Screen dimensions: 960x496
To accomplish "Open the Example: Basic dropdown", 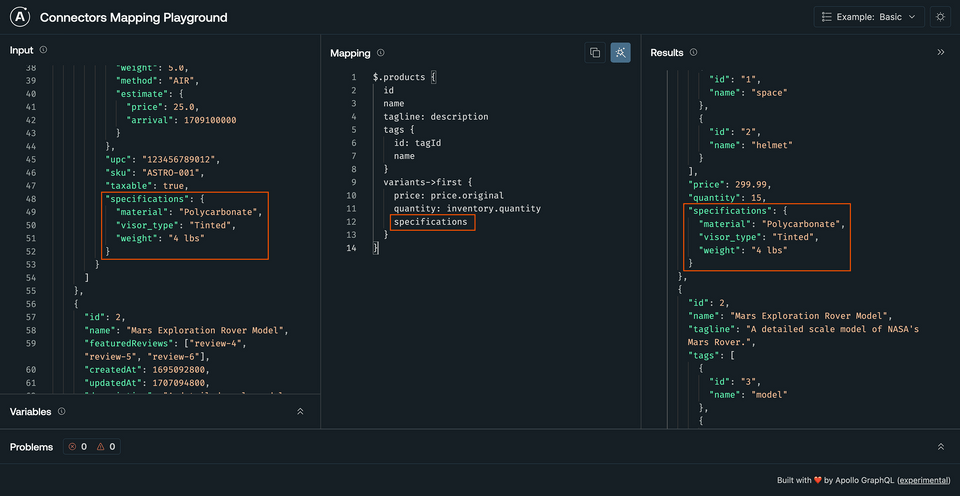I will (x=869, y=17).
